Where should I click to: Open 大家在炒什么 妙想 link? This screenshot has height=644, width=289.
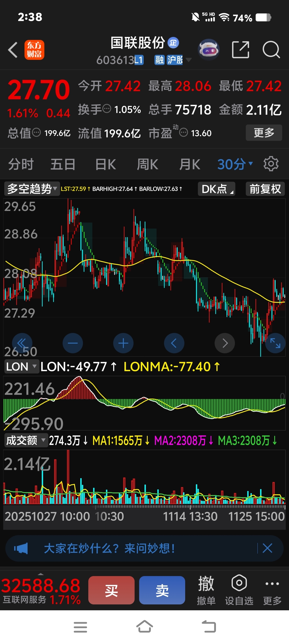pyautogui.click(x=109, y=548)
